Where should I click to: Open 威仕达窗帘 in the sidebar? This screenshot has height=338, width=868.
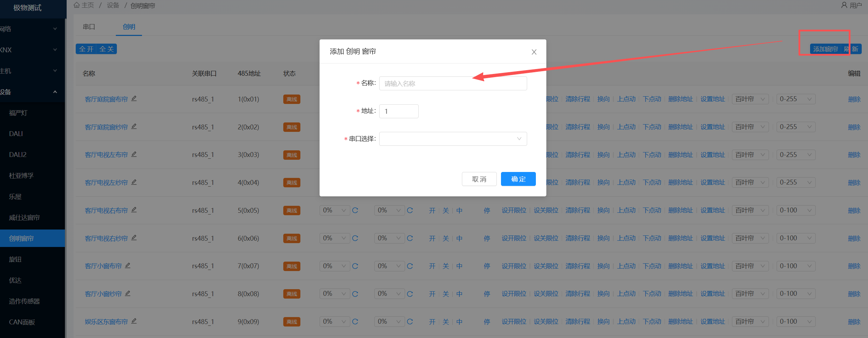coord(32,217)
